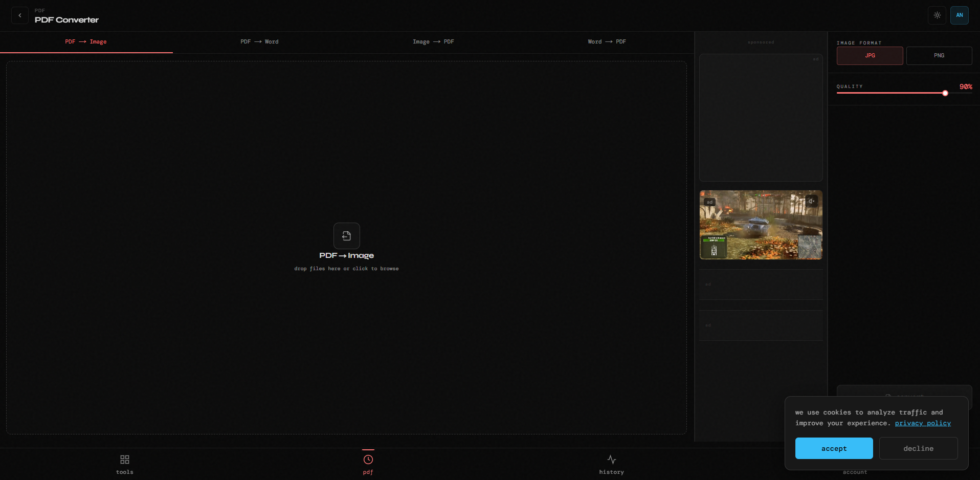The width and height of the screenshot is (980, 480).
Task: Open the AN account avatar
Action: click(x=959, y=15)
